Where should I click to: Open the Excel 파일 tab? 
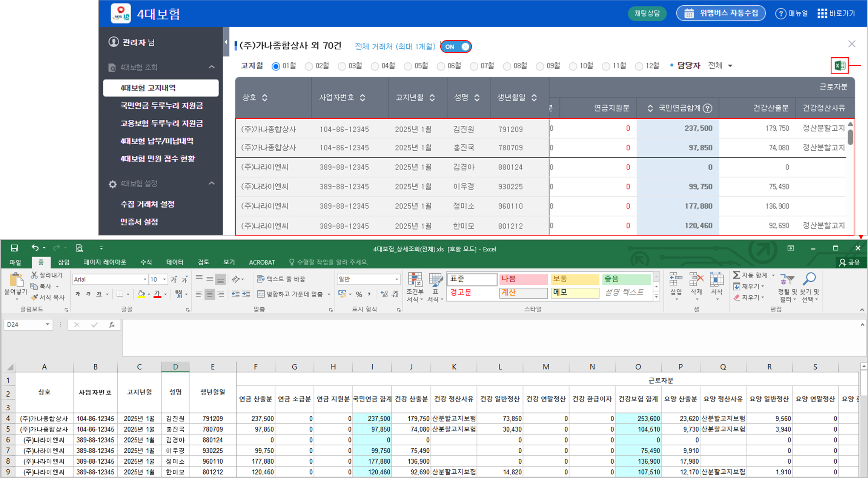pos(15,262)
